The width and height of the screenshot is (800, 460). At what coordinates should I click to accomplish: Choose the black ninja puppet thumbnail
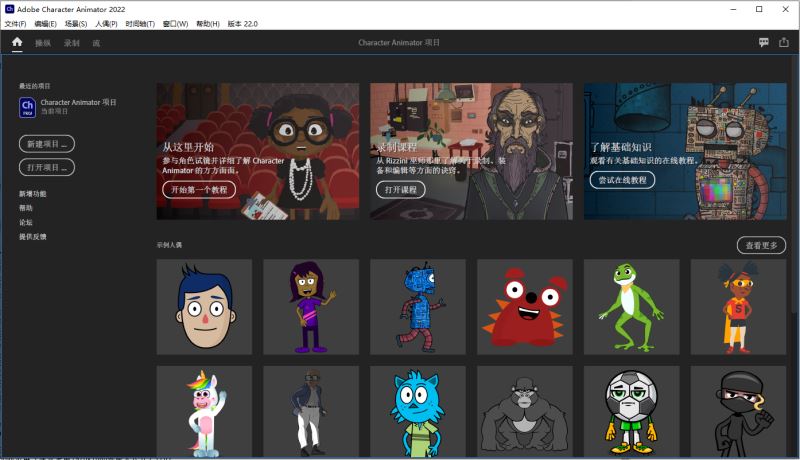738,411
